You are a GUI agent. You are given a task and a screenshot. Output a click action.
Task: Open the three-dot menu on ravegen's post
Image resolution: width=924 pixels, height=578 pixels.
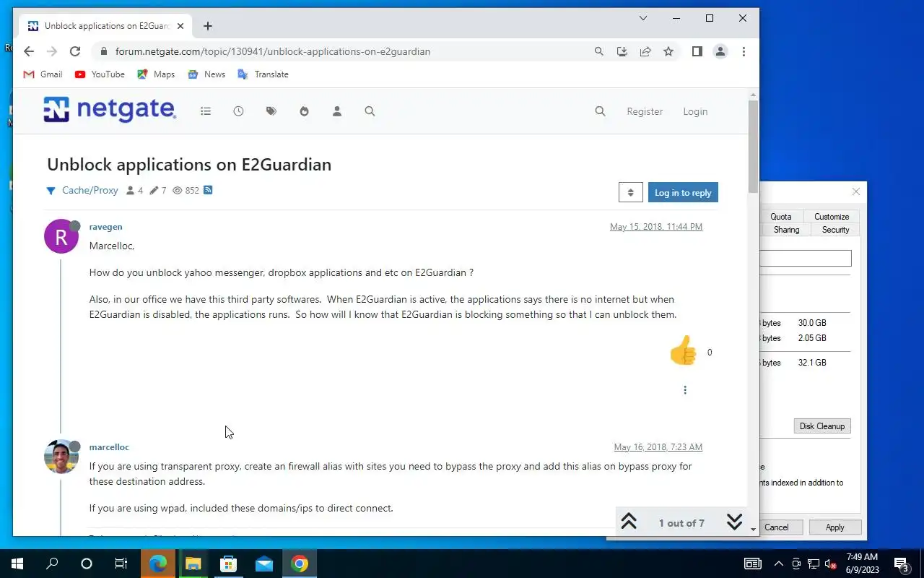pyautogui.click(x=685, y=390)
